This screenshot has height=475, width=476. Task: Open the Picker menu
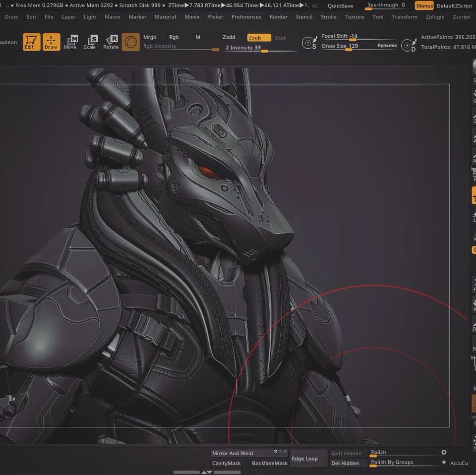tap(216, 17)
